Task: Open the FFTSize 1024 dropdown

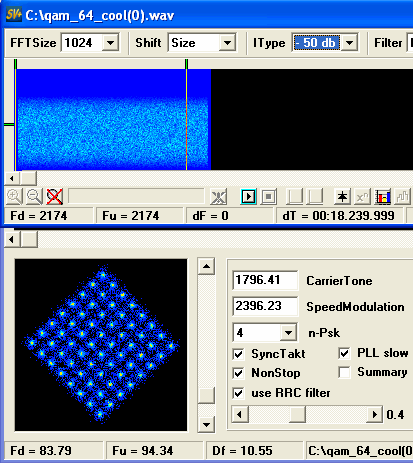Action: 110,43
